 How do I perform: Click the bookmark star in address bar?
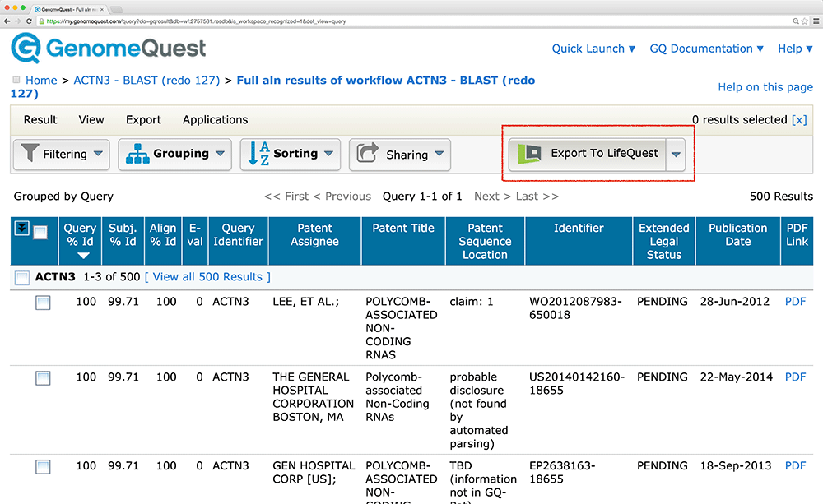coord(805,21)
